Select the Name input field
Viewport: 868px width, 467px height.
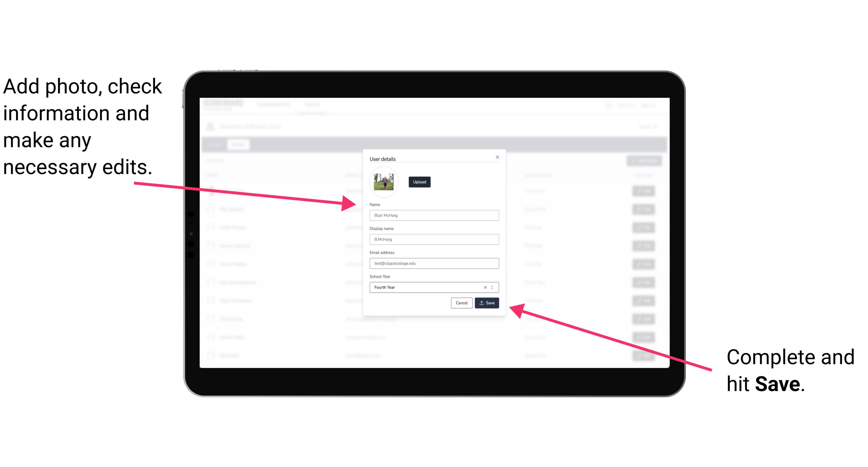point(434,215)
